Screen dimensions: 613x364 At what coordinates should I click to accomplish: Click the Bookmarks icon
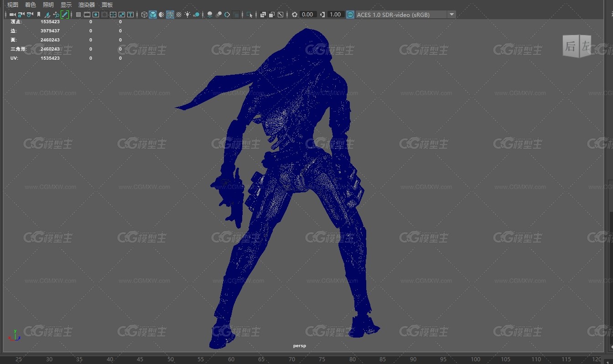coord(39,15)
